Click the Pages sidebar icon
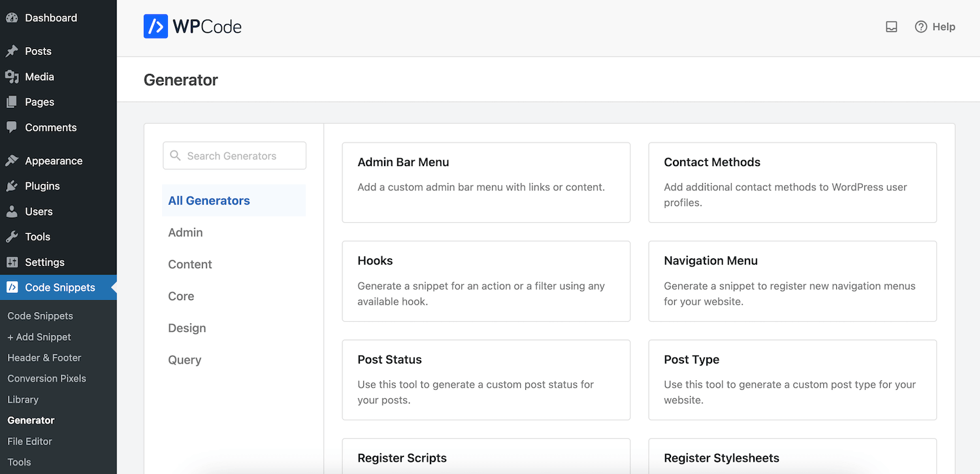Image resolution: width=980 pixels, height=474 pixels. [x=12, y=102]
